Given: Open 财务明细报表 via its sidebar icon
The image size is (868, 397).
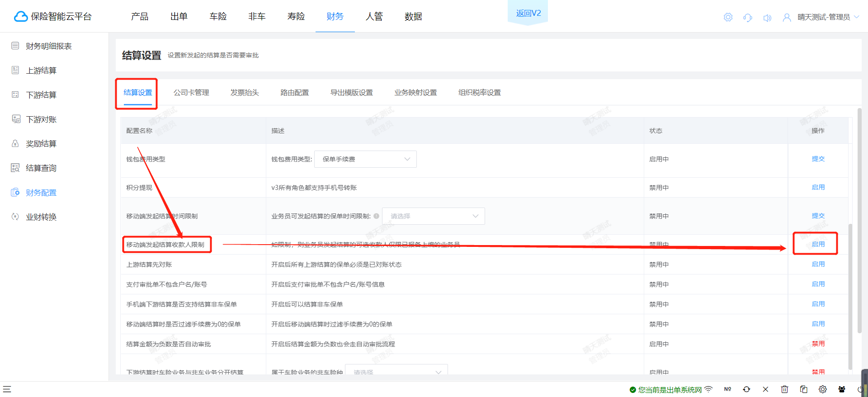Looking at the screenshot, I should click(15, 46).
